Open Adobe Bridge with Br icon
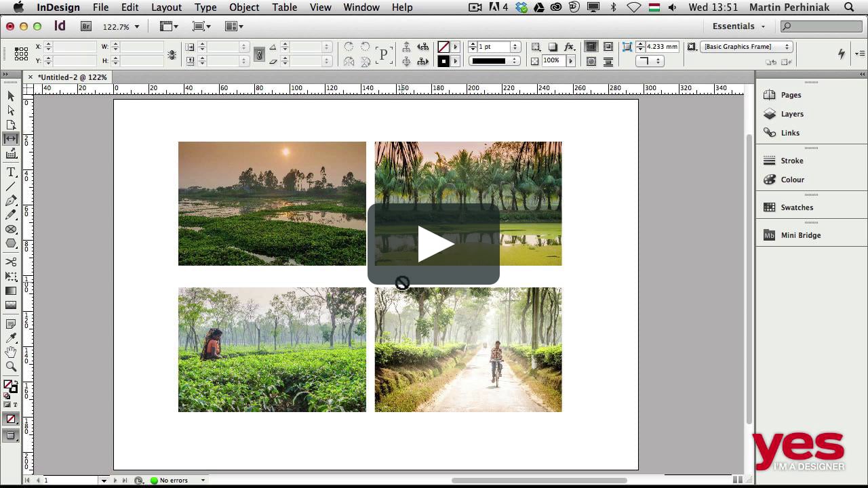The image size is (868, 488). pyautogui.click(x=86, y=26)
